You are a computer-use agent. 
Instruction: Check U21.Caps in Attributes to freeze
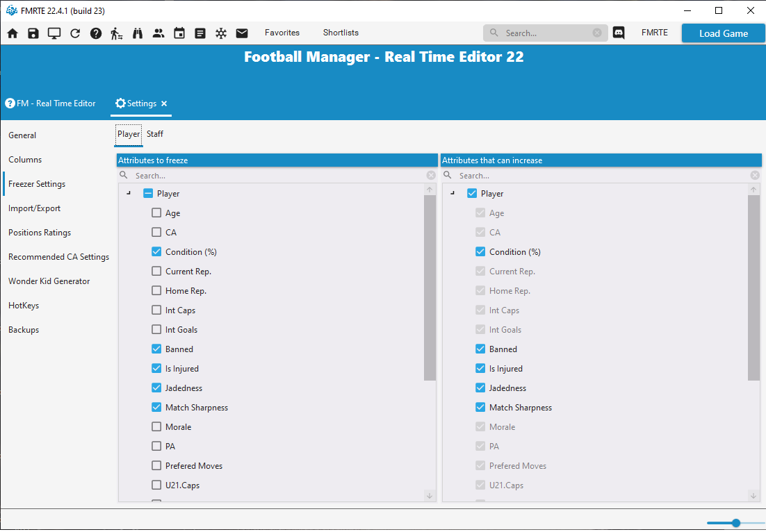pos(156,485)
